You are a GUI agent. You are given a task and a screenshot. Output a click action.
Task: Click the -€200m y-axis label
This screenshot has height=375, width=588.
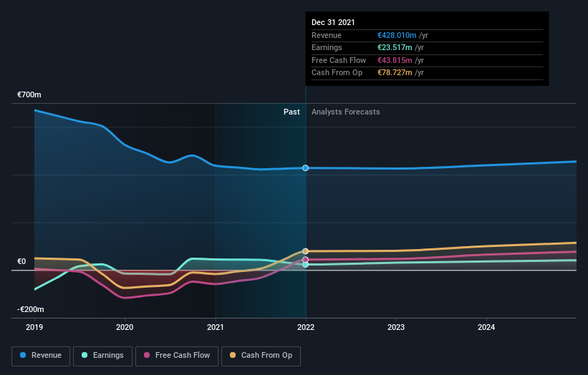click(30, 309)
